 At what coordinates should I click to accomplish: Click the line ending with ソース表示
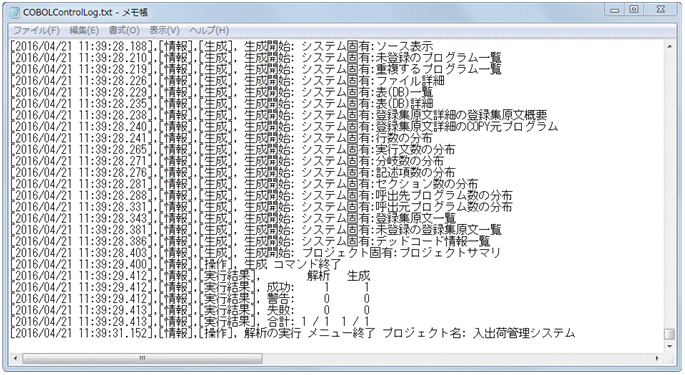point(221,46)
